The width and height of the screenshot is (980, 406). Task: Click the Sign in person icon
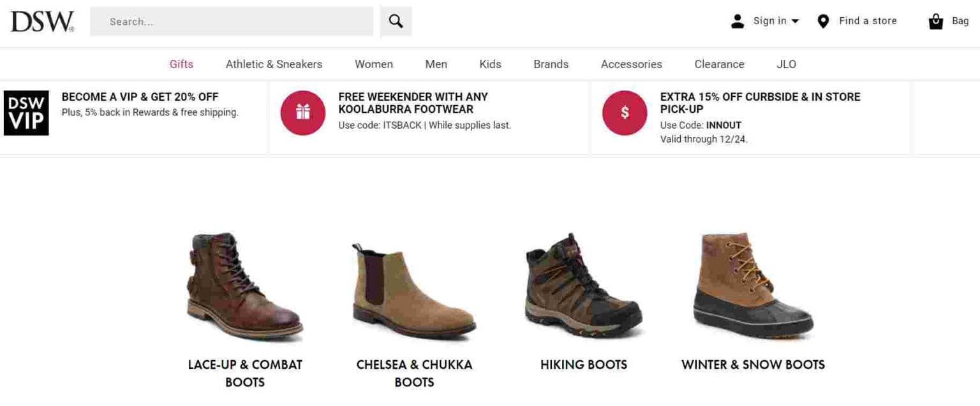click(737, 20)
